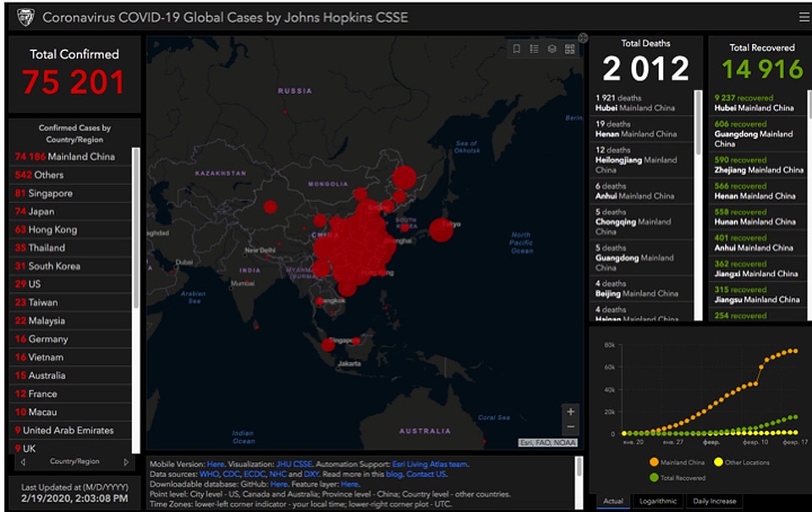Select '74 Japan' row
This screenshot has width=812, height=512.
click(x=70, y=212)
